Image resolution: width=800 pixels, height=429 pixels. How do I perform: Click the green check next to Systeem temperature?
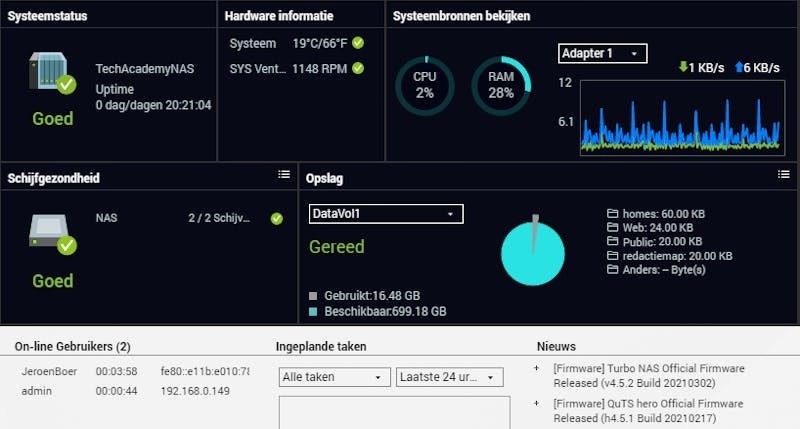point(358,43)
